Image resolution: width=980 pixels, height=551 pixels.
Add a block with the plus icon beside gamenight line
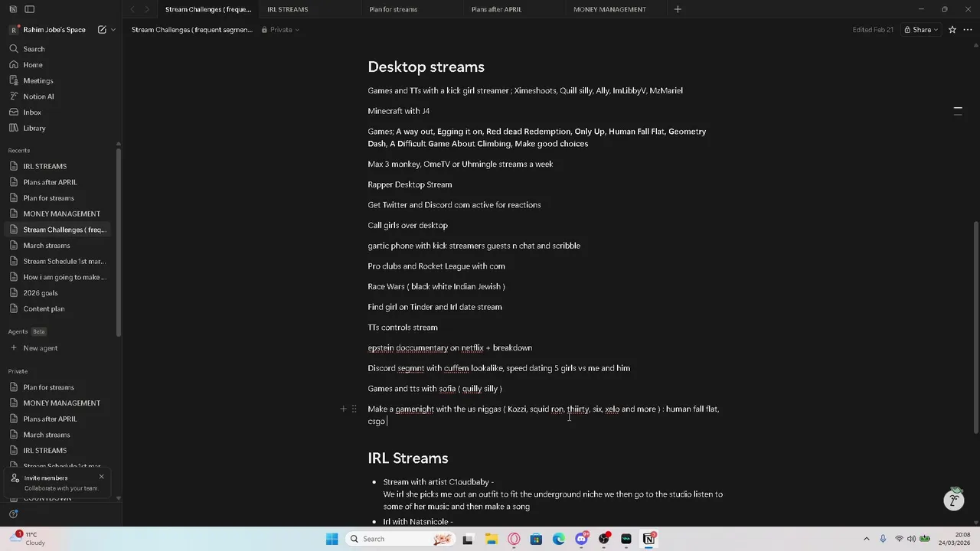coord(343,409)
